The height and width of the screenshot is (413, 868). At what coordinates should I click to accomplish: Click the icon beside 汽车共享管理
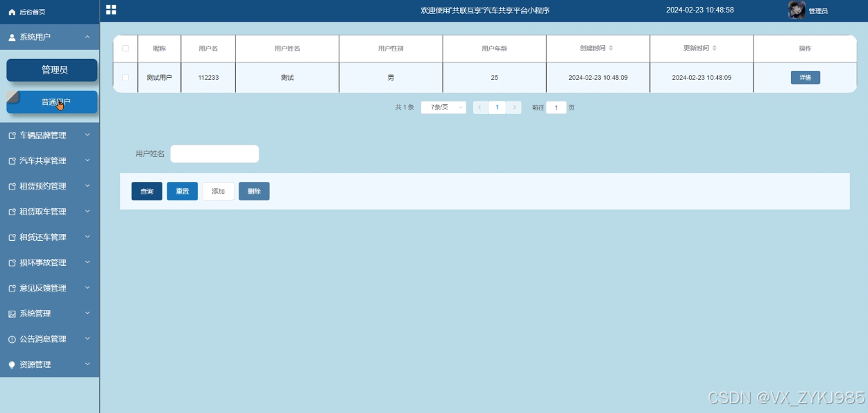click(x=12, y=161)
